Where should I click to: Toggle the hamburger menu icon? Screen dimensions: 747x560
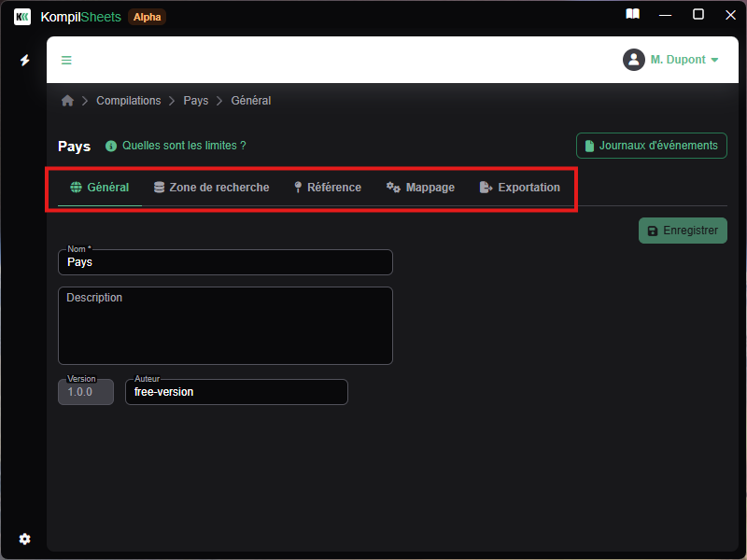pos(66,61)
